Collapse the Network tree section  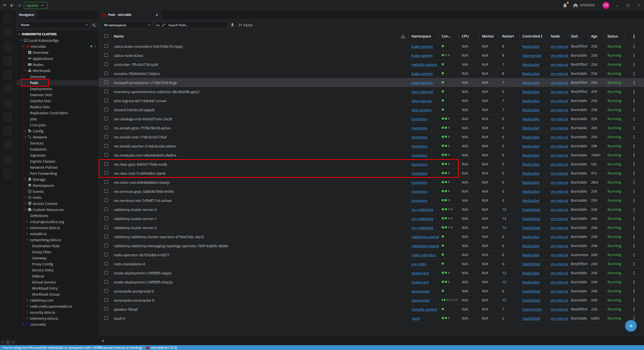25,137
